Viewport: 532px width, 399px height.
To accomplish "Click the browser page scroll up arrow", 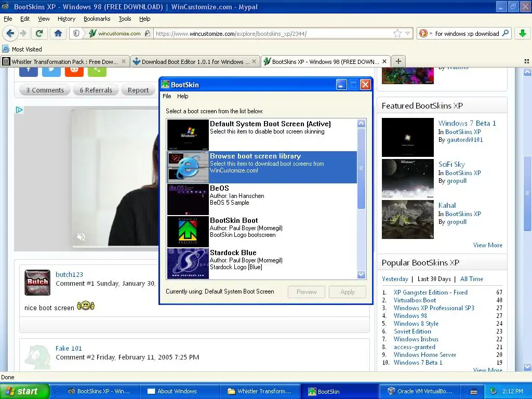I will click(x=527, y=72).
